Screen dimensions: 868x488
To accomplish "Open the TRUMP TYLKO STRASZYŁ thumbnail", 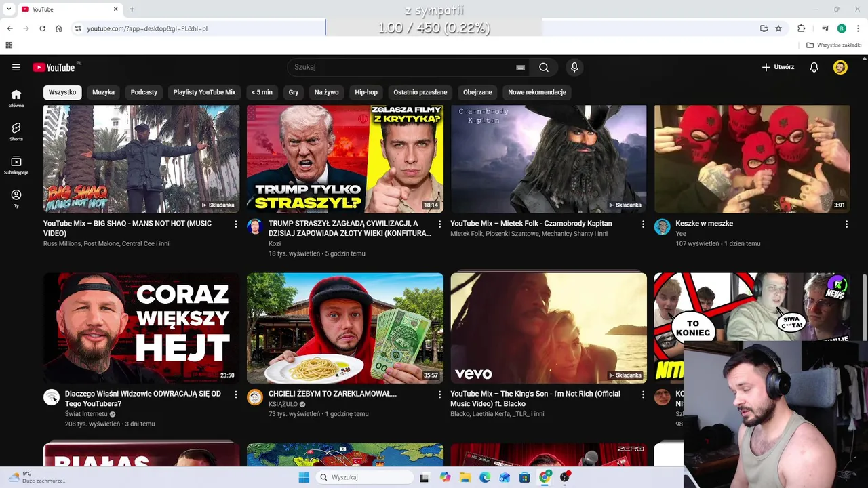I will click(x=345, y=159).
